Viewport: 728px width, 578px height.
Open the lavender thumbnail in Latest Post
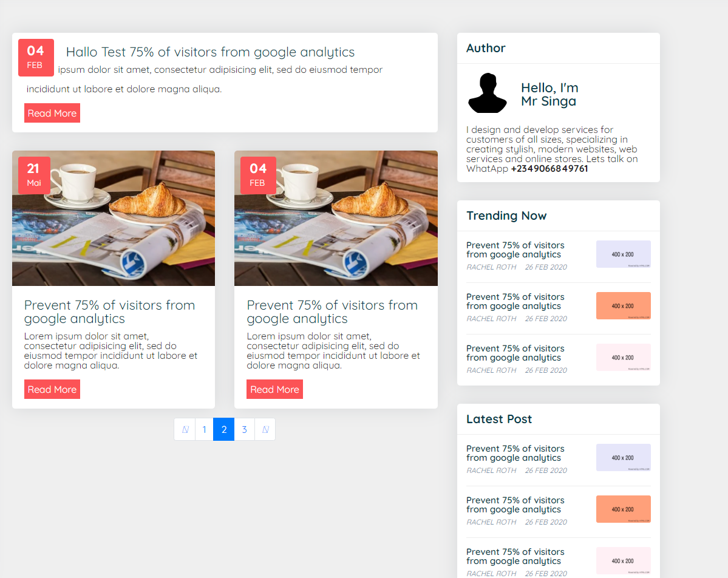click(x=623, y=457)
